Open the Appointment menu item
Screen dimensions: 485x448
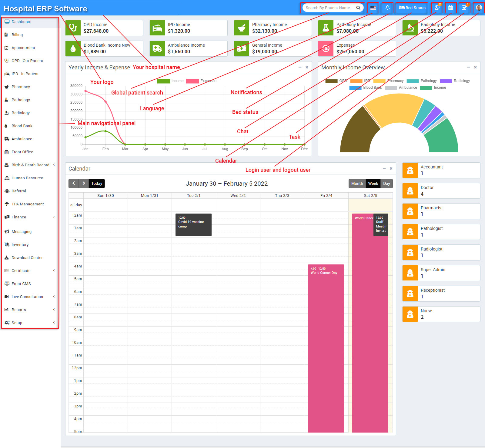coord(23,48)
